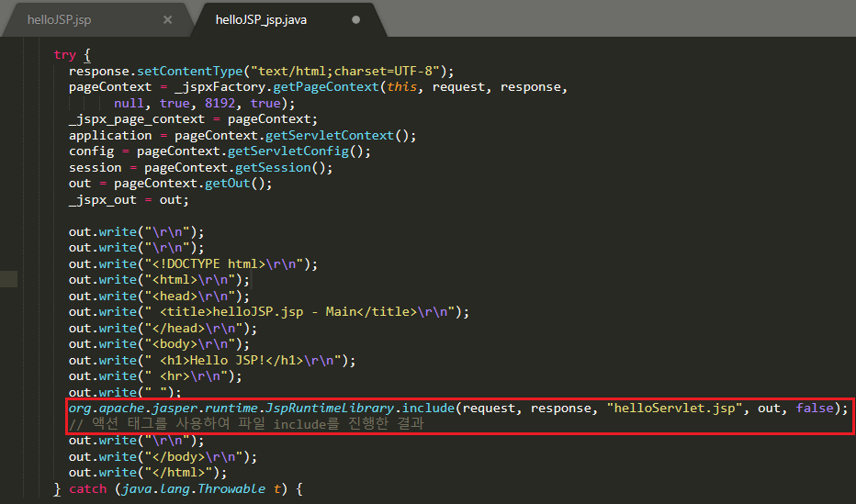Click 'getServletConfig' method call
Image resolution: width=856 pixels, height=504 pixels.
(287, 151)
